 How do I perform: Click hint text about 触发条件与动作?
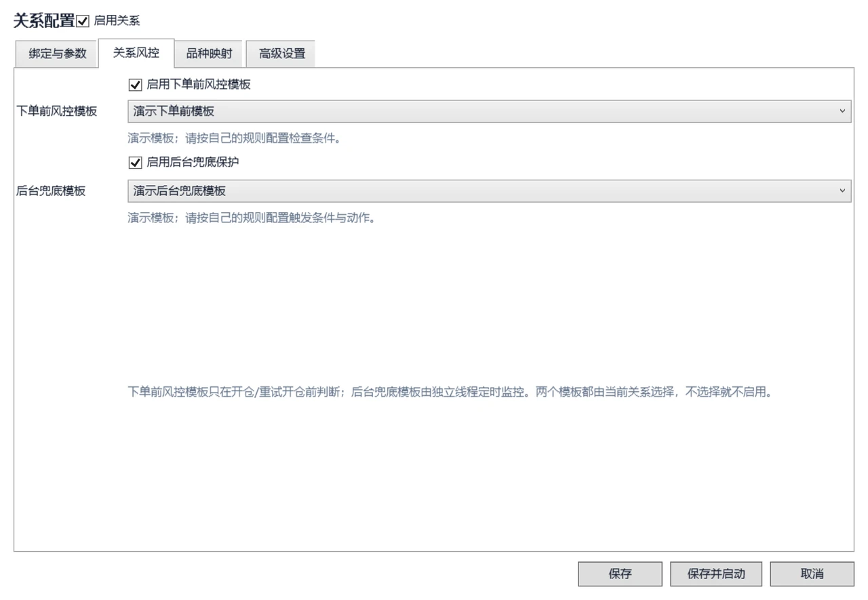tap(251, 219)
